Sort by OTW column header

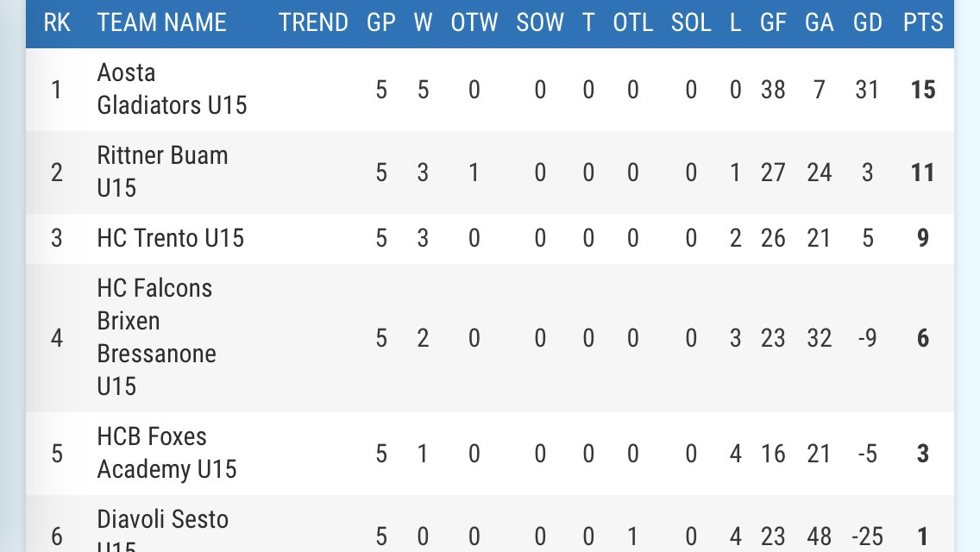point(474,22)
